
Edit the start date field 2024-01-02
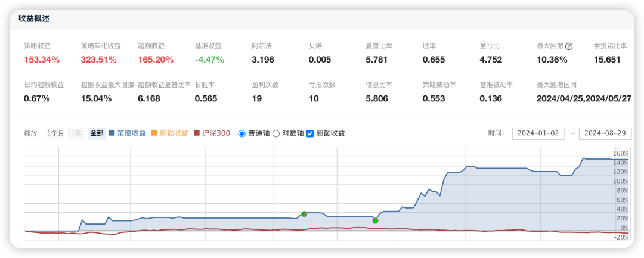click(x=538, y=133)
